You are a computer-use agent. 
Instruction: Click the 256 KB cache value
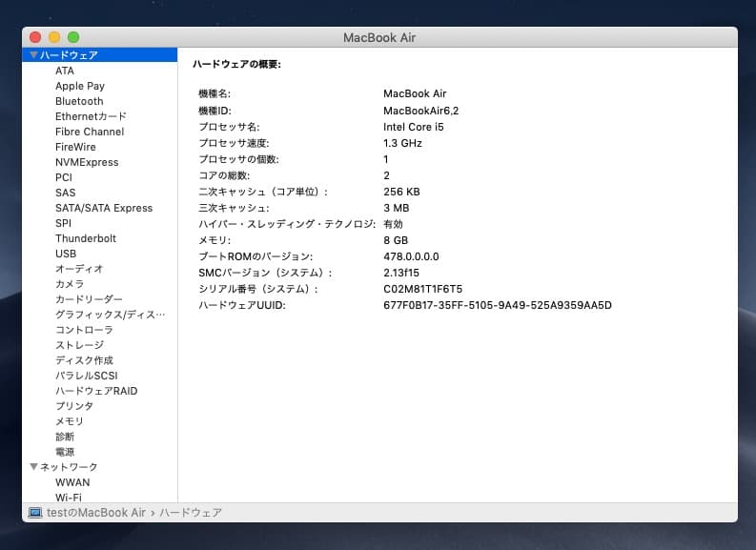(x=401, y=192)
